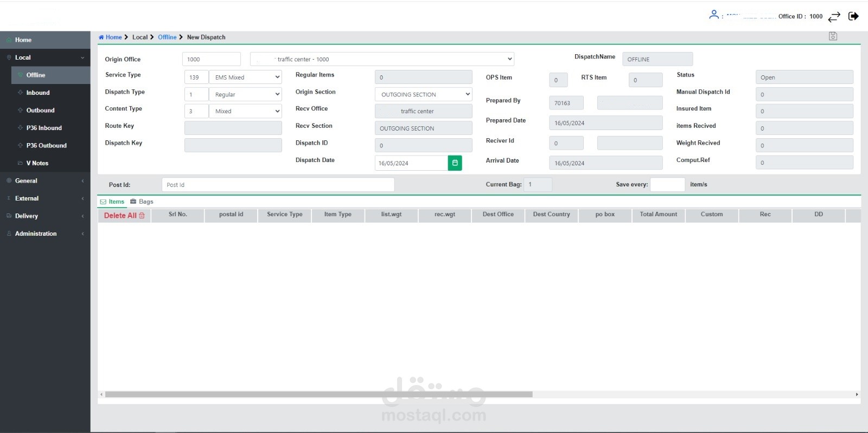Click the Administration sidebar icon
This screenshot has height=433, width=868.
tap(9, 234)
